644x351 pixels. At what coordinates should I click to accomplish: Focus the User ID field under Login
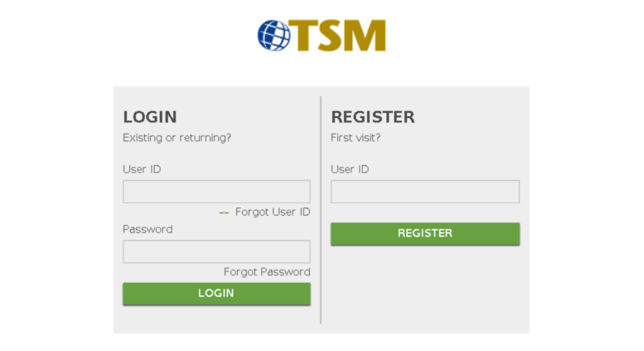[x=216, y=192]
